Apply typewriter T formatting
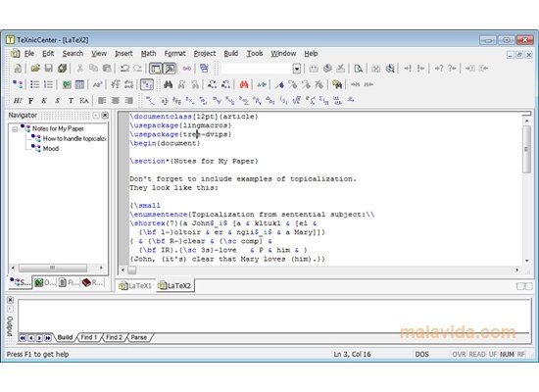Image resolution: width=539 pixels, height=392 pixels. [x=71, y=101]
